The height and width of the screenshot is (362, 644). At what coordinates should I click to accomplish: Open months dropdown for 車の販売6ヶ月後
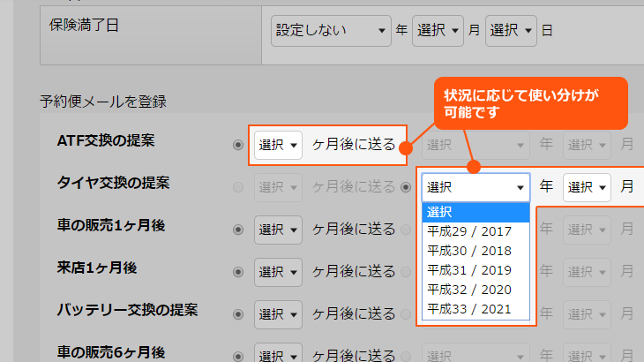pyautogui.click(x=278, y=353)
